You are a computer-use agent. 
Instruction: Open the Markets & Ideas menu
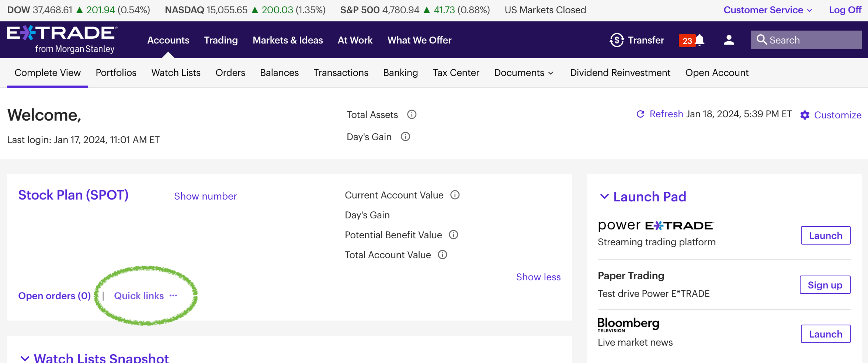(x=287, y=40)
